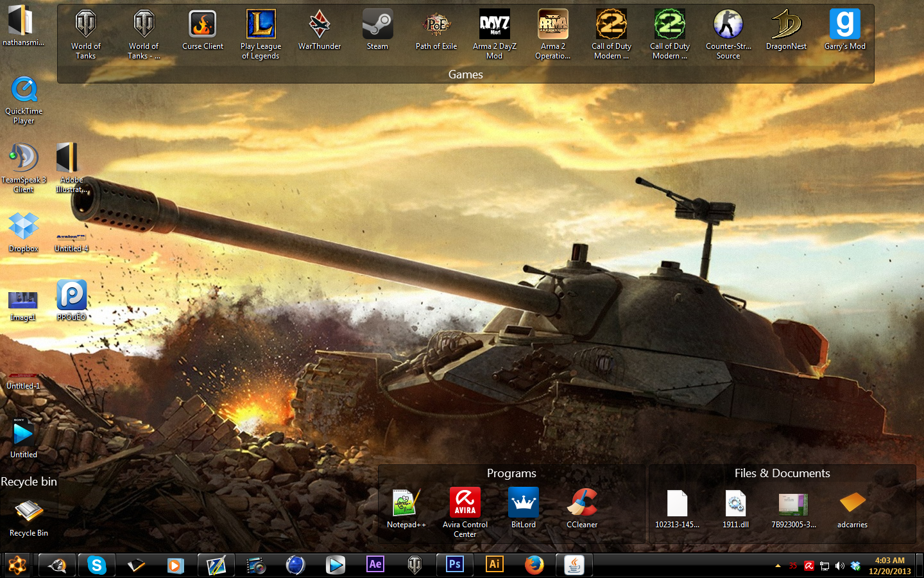
Task: Click the blue play-arrow taskbar icon
Action: pyautogui.click(x=335, y=565)
